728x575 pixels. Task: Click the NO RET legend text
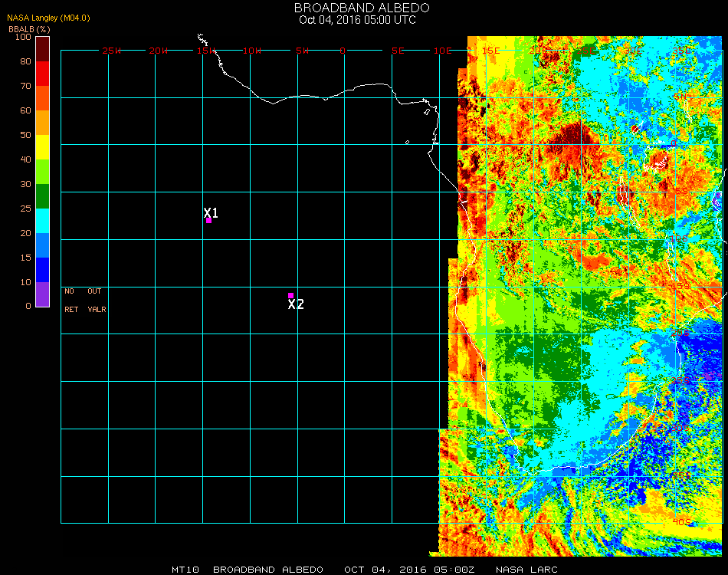pyautogui.click(x=71, y=301)
